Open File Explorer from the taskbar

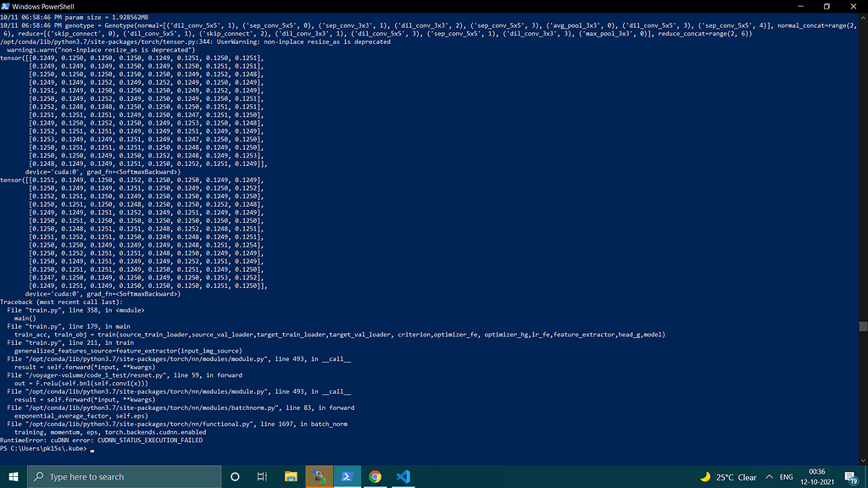[289, 476]
